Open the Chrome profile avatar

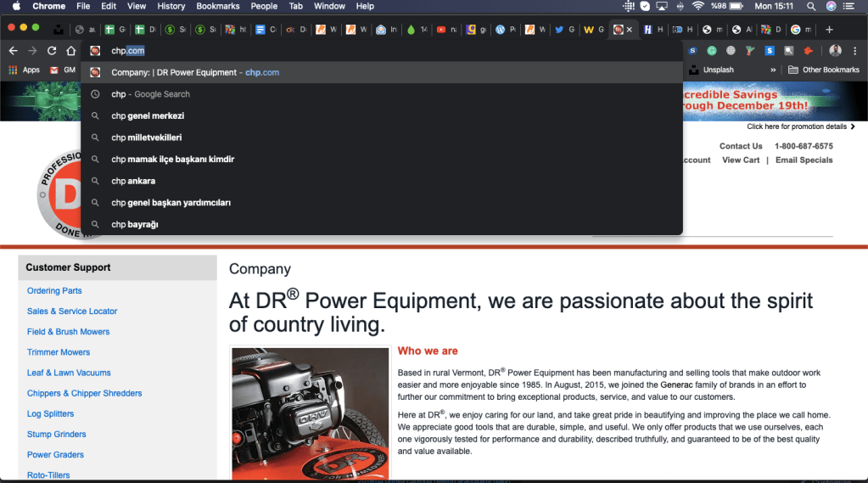(835, 51)
